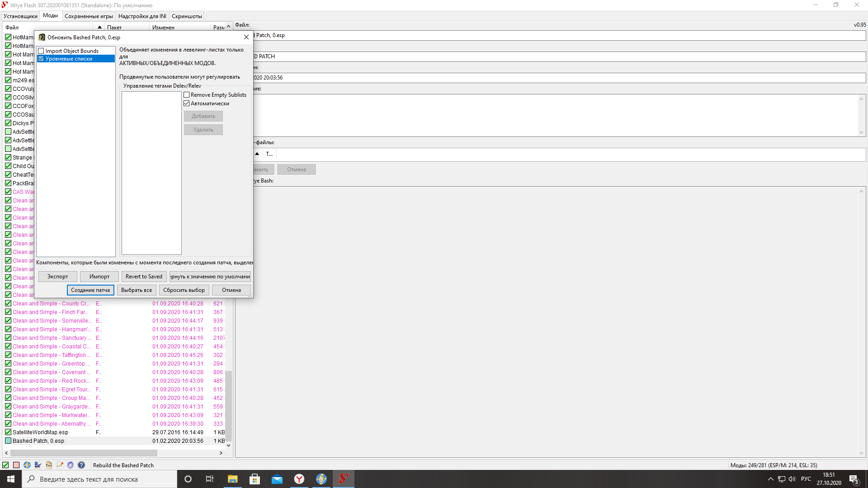Toggle the Remove Empty Sublists checkbox
This screenshot has height=488, width=868.
click(187, 95)
